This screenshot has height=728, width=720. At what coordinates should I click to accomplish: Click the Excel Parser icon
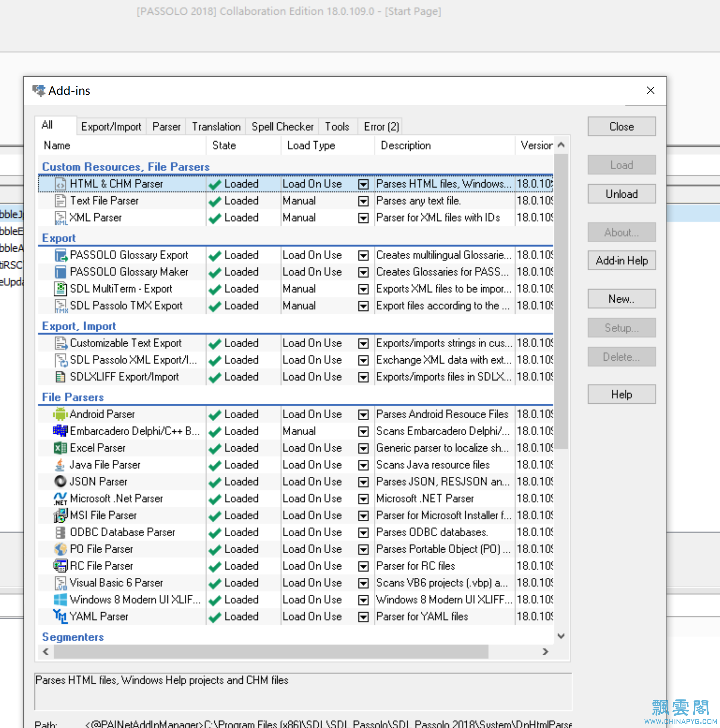tap(60, 448)
